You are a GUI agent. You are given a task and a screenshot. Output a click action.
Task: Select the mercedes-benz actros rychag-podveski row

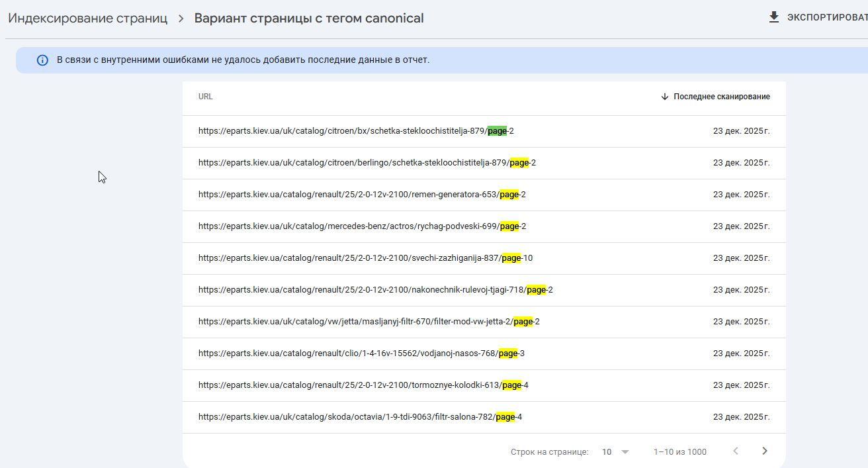point(362,226)
